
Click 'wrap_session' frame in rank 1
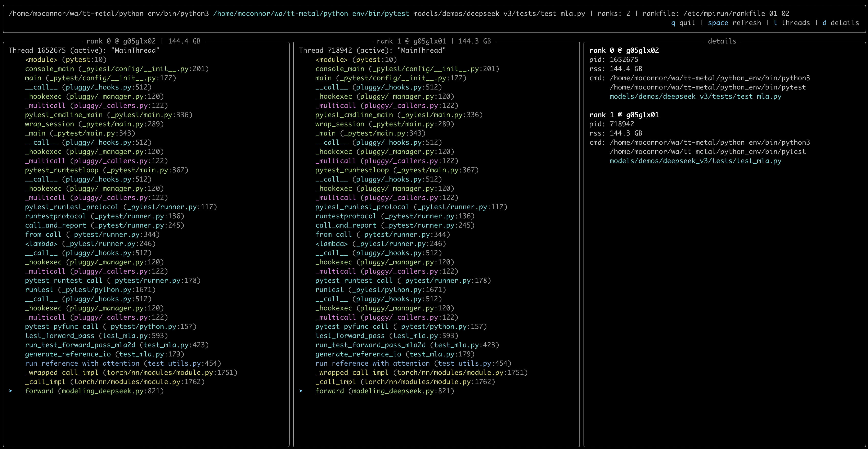385,124
